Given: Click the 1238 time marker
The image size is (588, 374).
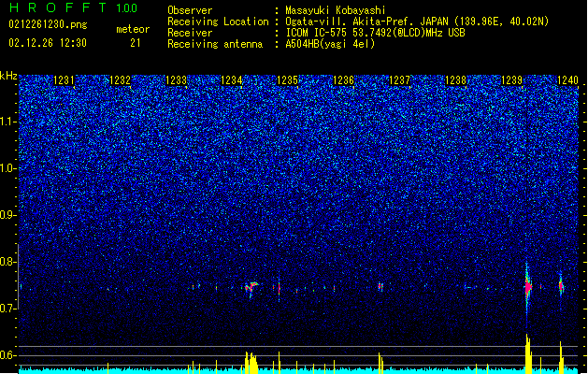Looking at the screenshot, I should point(455,80).
